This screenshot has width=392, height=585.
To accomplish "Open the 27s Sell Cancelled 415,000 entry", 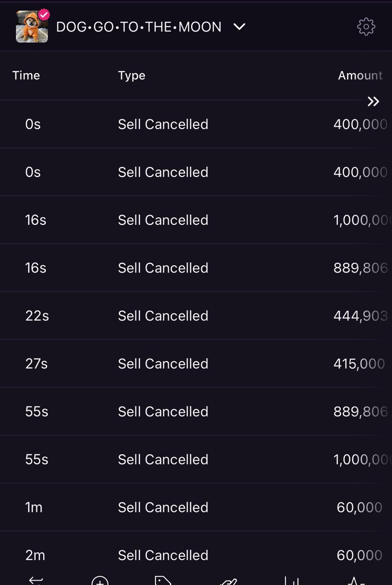I will coord(196,363).
